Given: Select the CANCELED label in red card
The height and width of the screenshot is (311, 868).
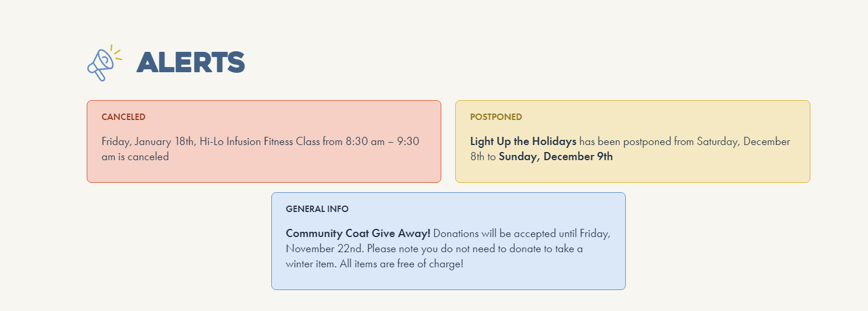Looking at the screenshot, I should tap(123, 117).
